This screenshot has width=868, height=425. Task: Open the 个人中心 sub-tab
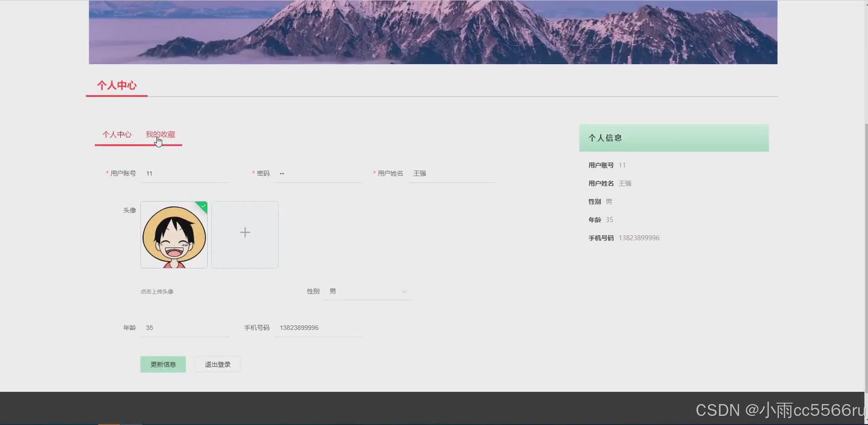tap(117, 134)
